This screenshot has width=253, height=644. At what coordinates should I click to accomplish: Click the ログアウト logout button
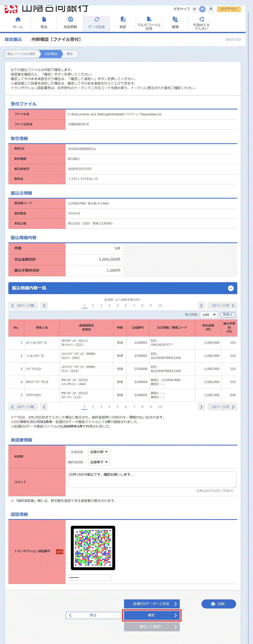tap(229, 9)
